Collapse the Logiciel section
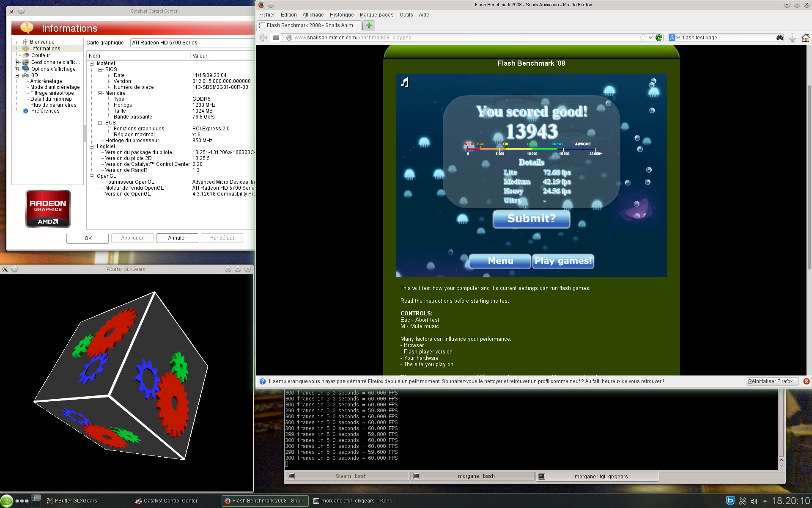This screenshot has width=812, height=508. (x=92, y=146)
